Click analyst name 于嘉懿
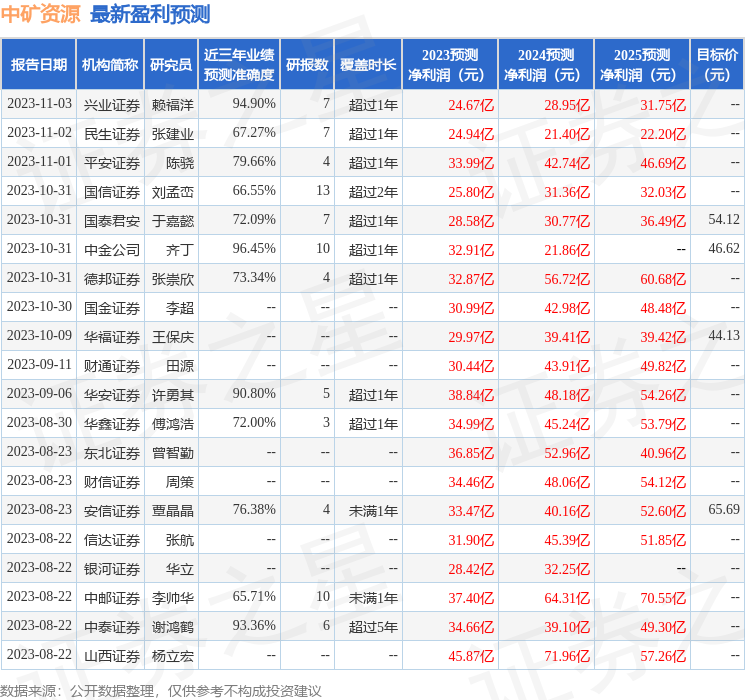The height and width of the screenshot is (700, 745). 173,221
